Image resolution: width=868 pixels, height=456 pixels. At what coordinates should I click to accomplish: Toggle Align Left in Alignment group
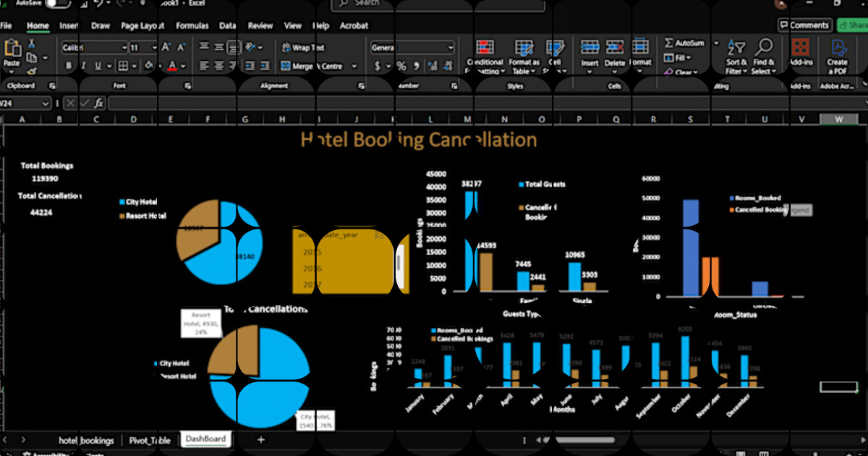coord(203,66)
